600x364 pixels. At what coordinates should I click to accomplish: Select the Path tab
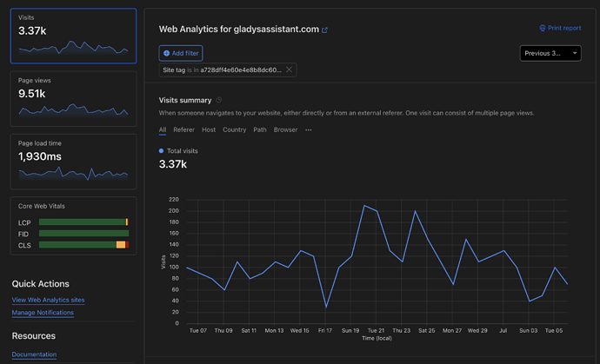coord(260,130)
